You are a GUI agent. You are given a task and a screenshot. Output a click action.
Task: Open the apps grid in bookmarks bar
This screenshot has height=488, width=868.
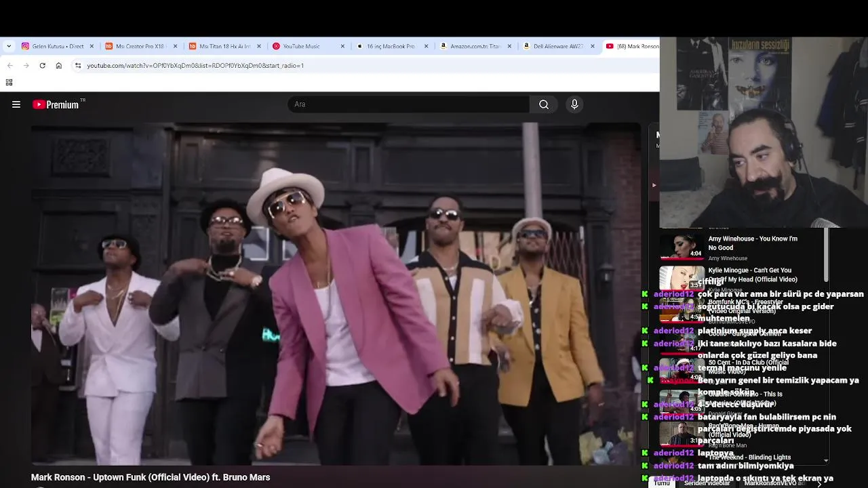tap(9, 83)
